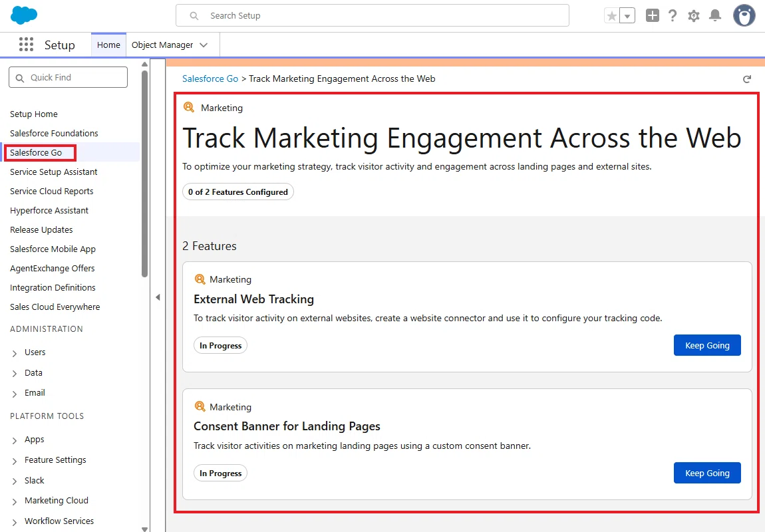Click into the Search Setup field

373,15
